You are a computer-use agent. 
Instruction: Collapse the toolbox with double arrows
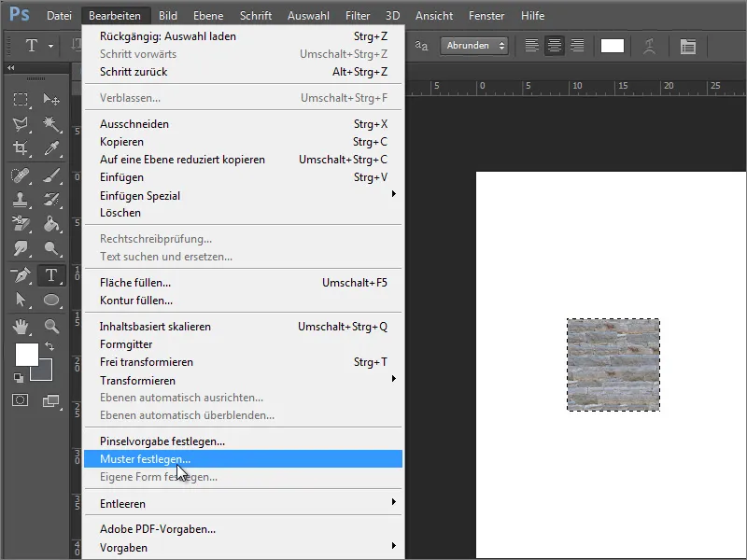pos(10,68)
